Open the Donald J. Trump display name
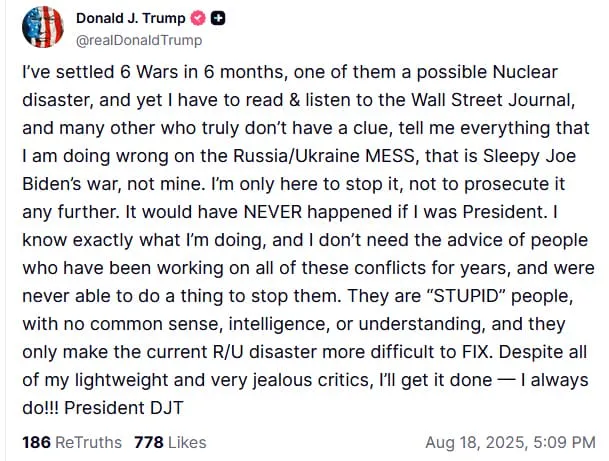Image resolution: width=609 pixels, height=461 pixels. (131, 18)
